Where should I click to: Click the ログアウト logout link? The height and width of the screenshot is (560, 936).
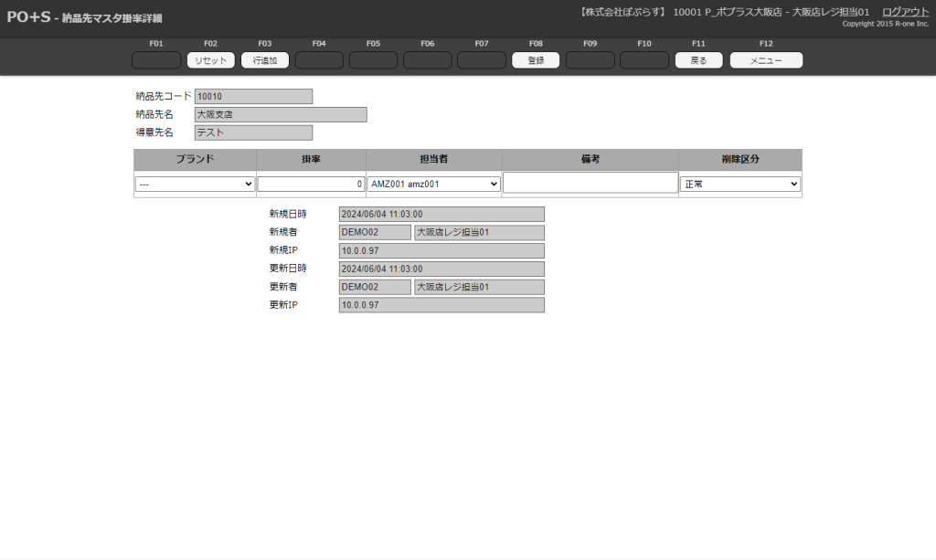tap(905, 12)
